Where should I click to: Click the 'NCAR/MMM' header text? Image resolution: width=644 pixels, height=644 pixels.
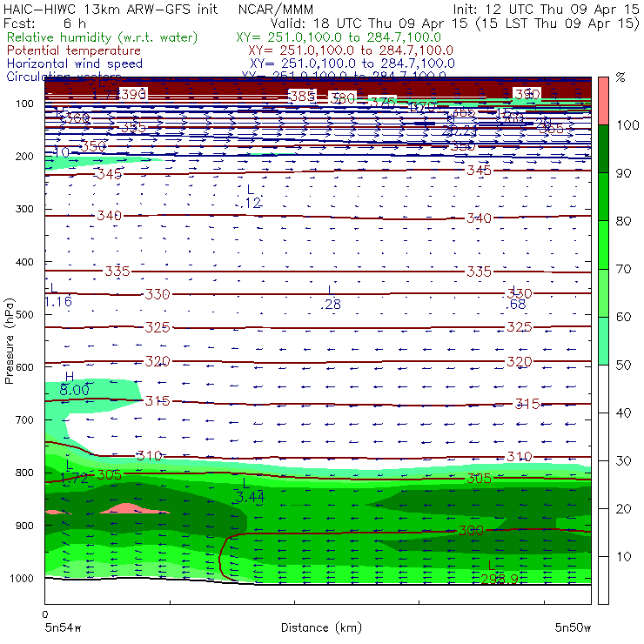(x=276, y=9)
